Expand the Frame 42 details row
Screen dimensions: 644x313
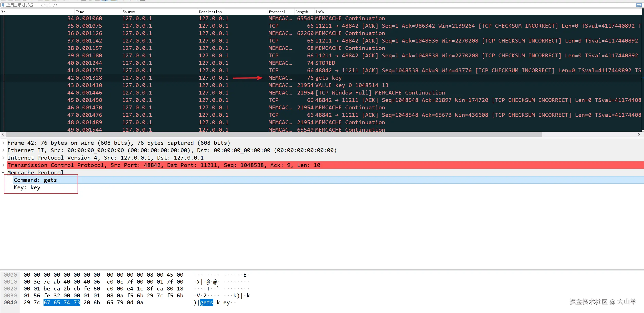(x=3, y=143)
